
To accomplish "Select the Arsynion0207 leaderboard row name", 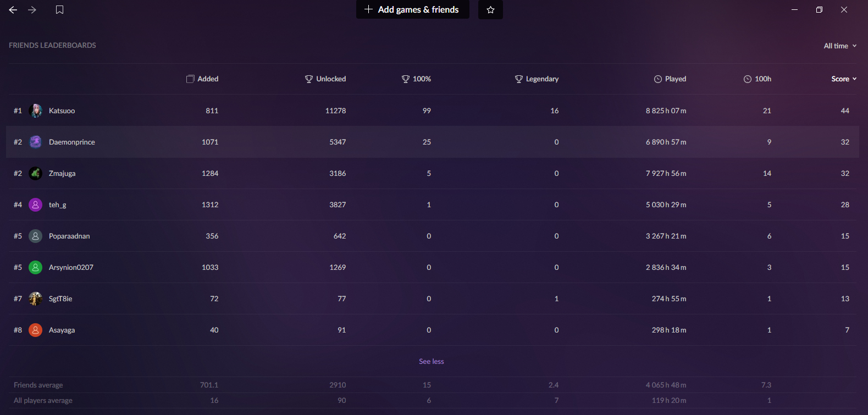I will pos(71,267).
